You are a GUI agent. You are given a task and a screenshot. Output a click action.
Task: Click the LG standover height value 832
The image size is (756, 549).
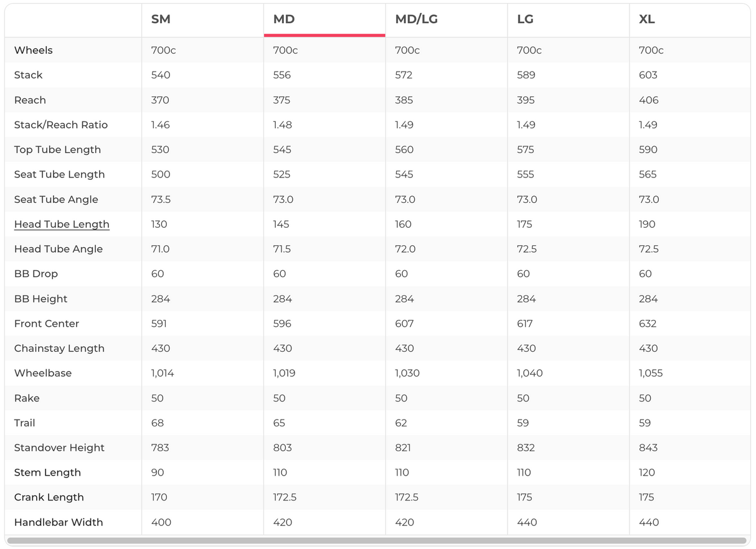(526, 448)
